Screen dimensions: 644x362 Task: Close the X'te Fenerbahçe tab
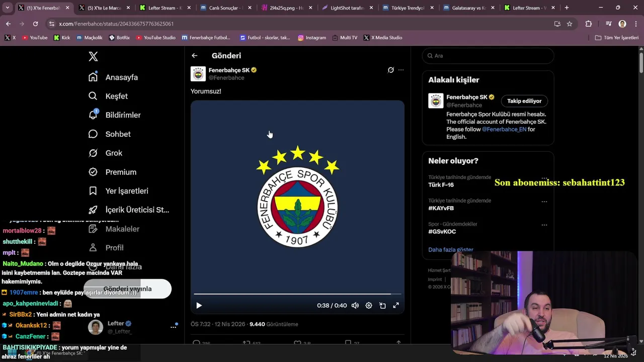tap(67, 8)
